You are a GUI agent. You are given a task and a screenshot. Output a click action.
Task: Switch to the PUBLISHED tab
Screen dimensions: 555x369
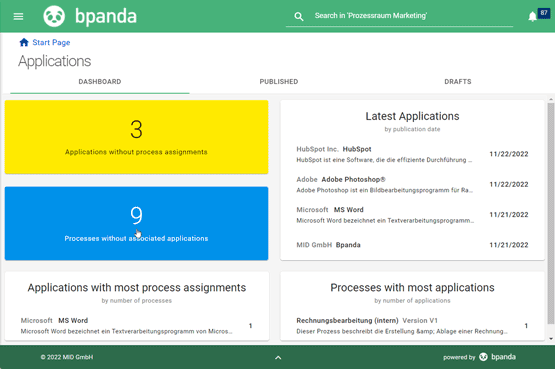[279, 82]
